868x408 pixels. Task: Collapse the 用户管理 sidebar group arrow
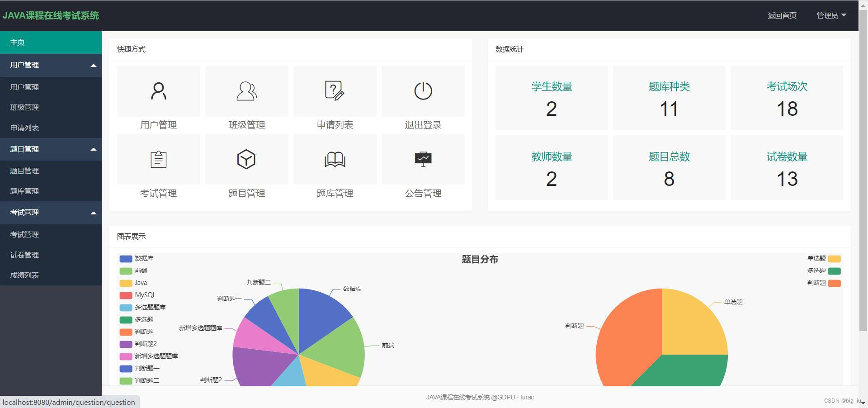coord(94,66)
